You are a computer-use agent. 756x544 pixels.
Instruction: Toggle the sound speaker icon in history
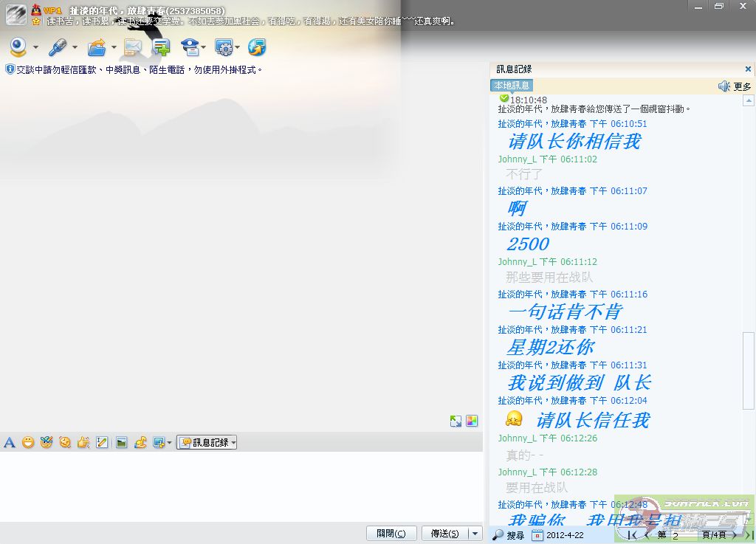pyautogui.click(x=724, y=86)
